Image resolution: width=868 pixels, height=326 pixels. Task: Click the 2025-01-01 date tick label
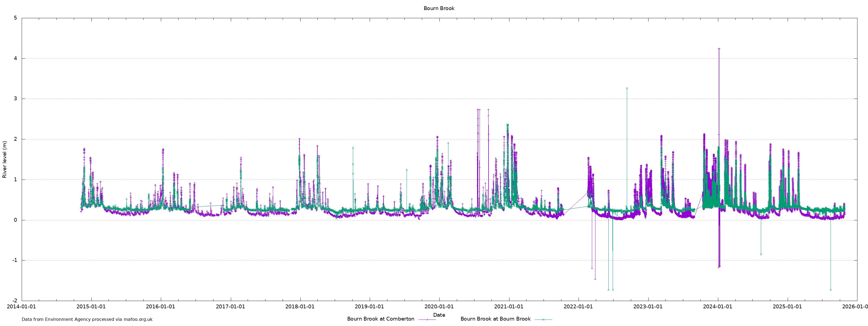pyautogui.click(x=787, y=307)
